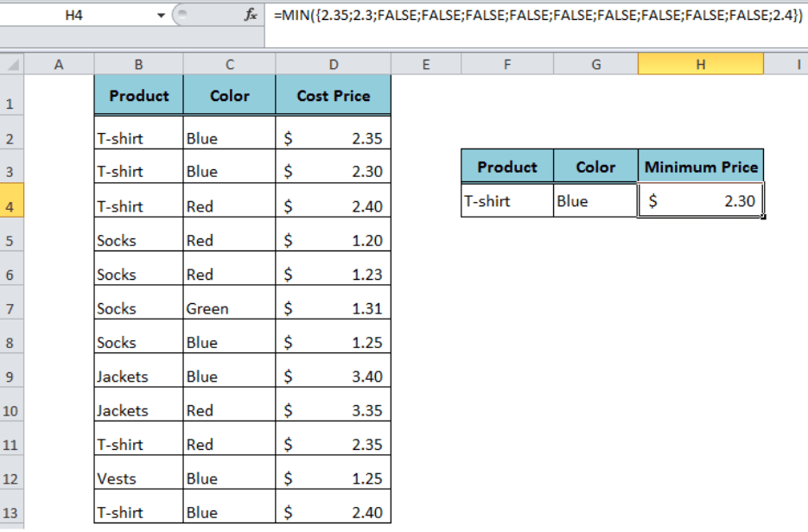Viewport: 808px width, 532px height.
Task: Select row 8 header
Action: 11,336
